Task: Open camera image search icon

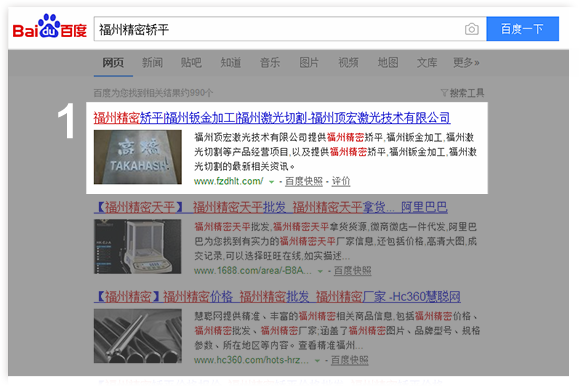Action: point(472,29)
